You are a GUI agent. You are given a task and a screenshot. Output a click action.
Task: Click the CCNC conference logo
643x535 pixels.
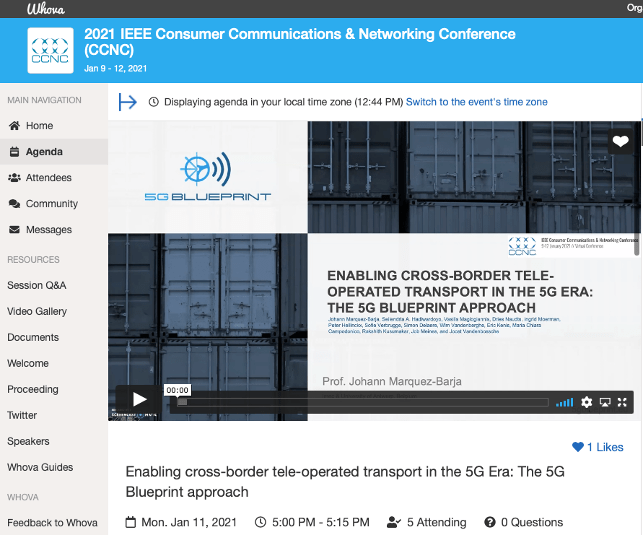coord(50,48)
